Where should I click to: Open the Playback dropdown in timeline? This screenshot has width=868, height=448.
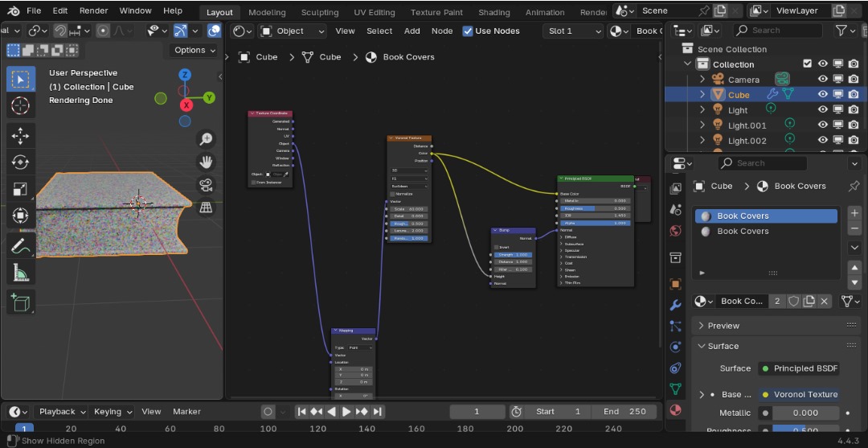(x=61, y=412)
